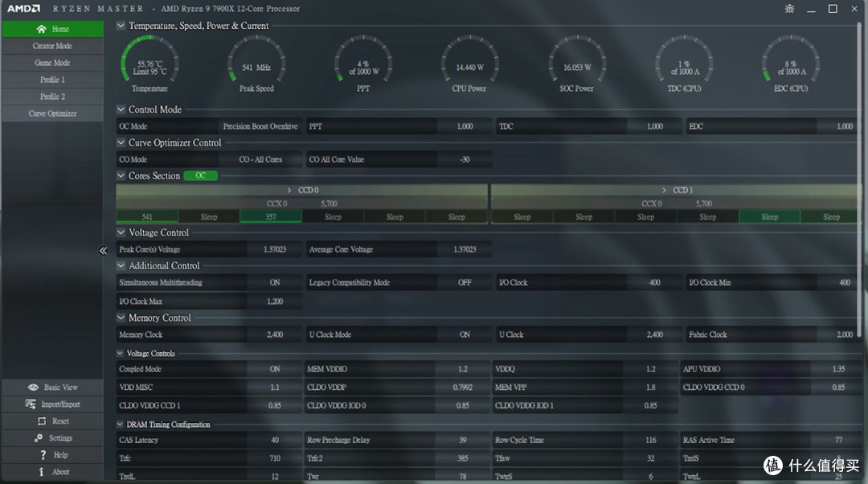
Task: Collapse Temperature, Speed, Power & Current section
Action: coord(121,26)
